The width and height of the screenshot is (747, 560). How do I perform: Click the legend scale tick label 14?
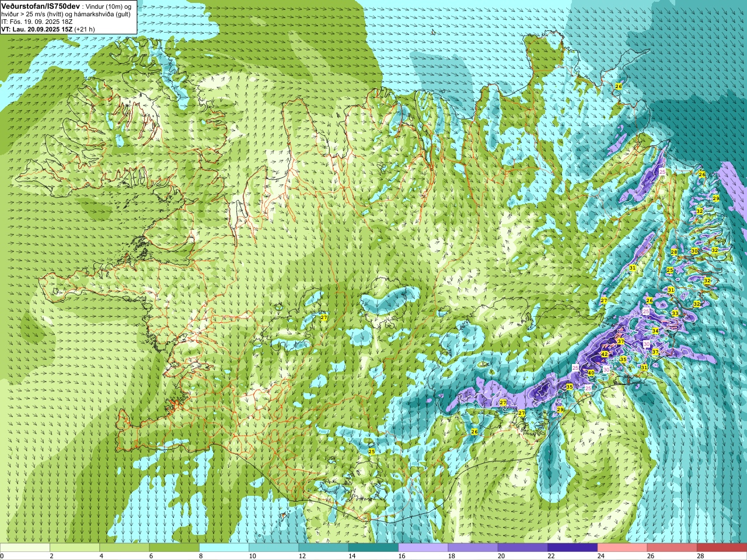point(352,556)
